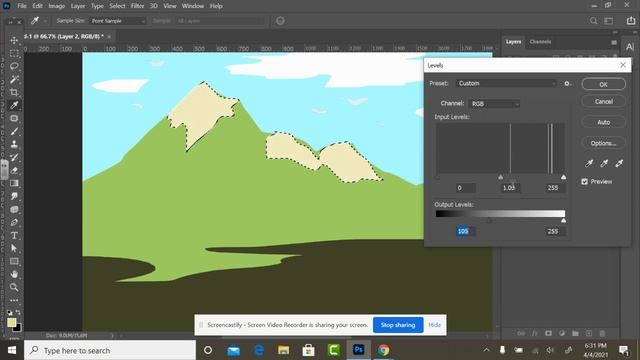640x360 pixels.
Task: Select the Horizontal Type tool
Action: click(14, 236)
